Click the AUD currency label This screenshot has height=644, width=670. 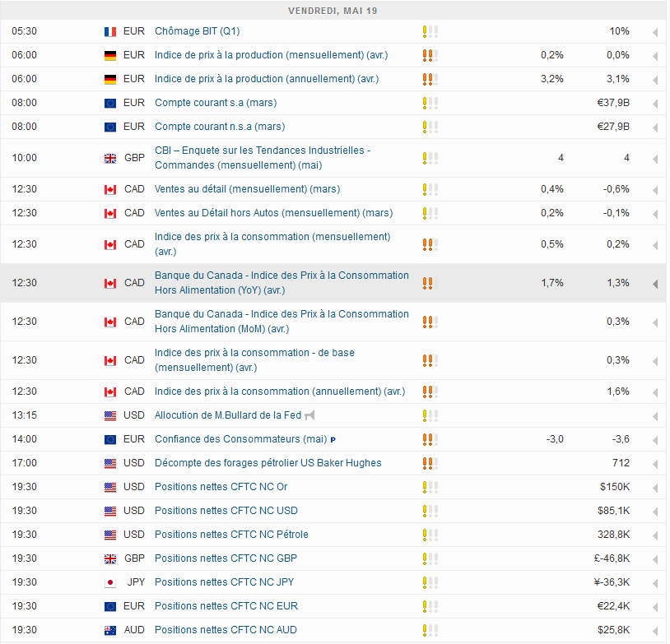[x=134, y=630]
